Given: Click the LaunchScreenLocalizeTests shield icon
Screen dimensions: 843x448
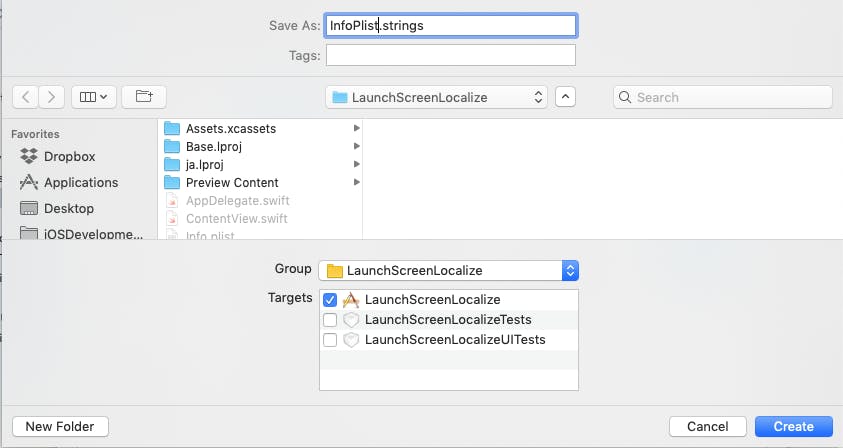Looking at the screenshot, I should click(351, 320).
